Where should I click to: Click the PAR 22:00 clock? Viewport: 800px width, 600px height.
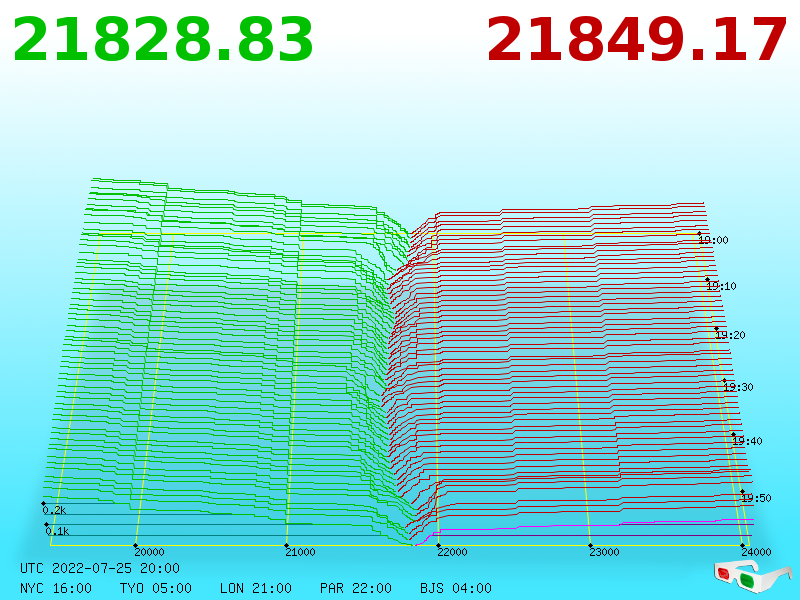pos(356,588)
